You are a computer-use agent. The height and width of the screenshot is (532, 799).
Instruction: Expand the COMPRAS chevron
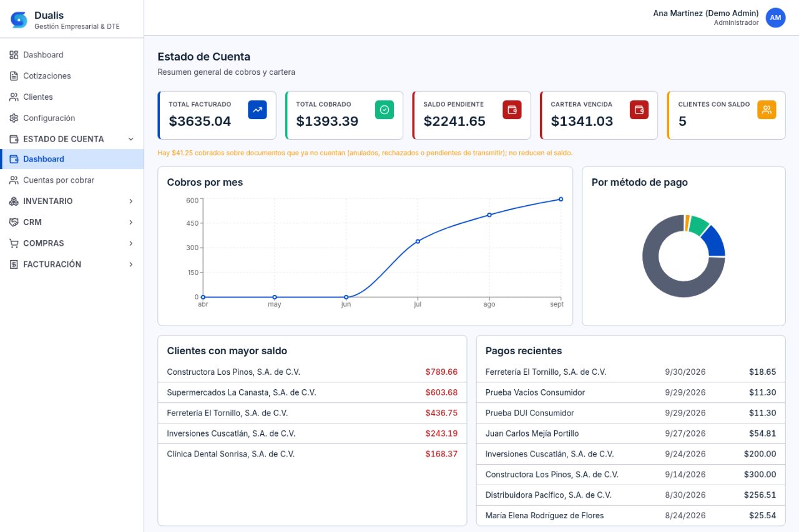(x=130, y=243)
